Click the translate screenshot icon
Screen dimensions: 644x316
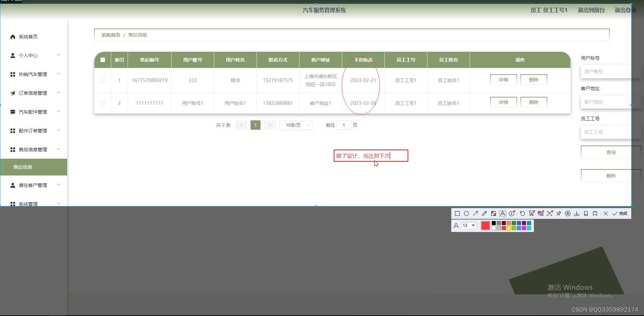541,213
